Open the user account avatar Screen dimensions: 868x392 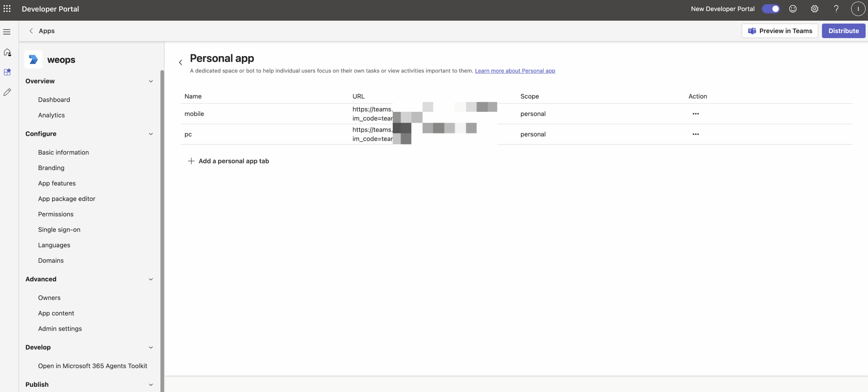click(x=858, y=9)
